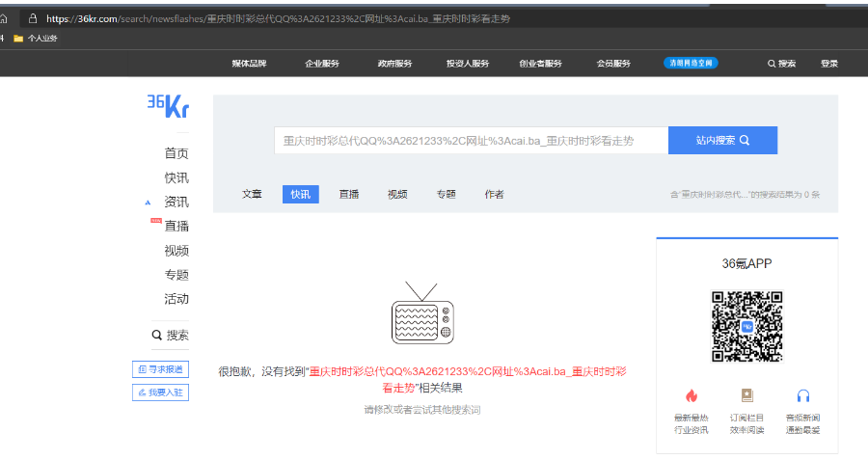
Task: Open 登录 in the top bar
Action: [829, 64]
